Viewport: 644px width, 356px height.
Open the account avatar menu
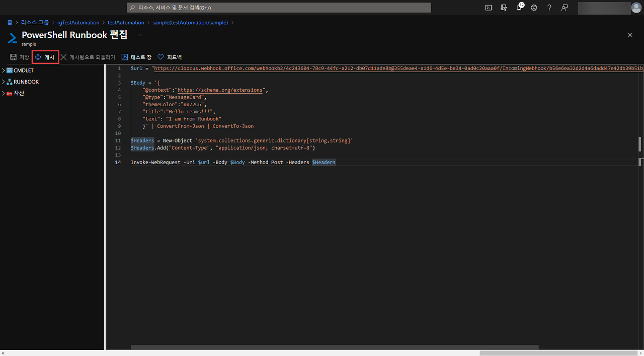(637, 8)
